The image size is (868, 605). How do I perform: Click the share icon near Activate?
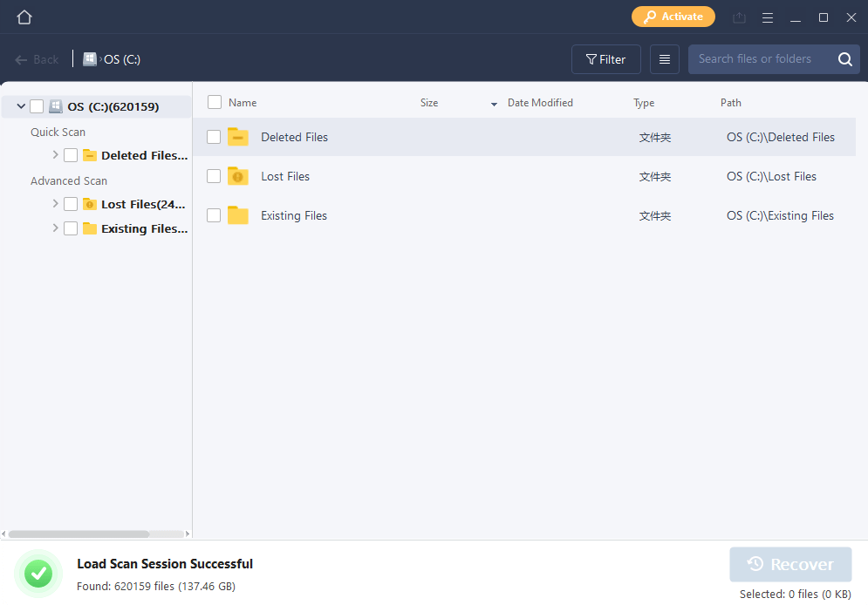739,17
